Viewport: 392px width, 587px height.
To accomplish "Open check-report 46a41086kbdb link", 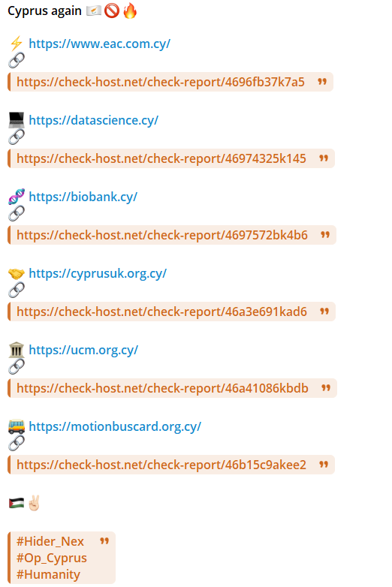I will pyautogui.click(x=162, y=388).
